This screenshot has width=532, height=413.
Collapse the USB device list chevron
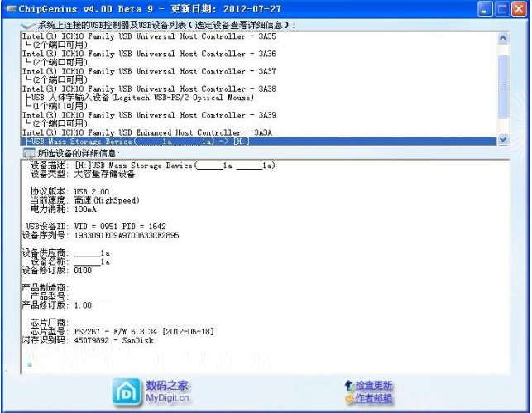(28, 25)
